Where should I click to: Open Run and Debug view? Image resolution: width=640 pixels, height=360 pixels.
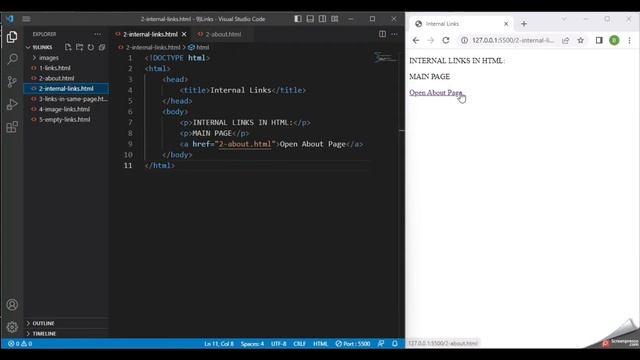click(x=12, y=104)
